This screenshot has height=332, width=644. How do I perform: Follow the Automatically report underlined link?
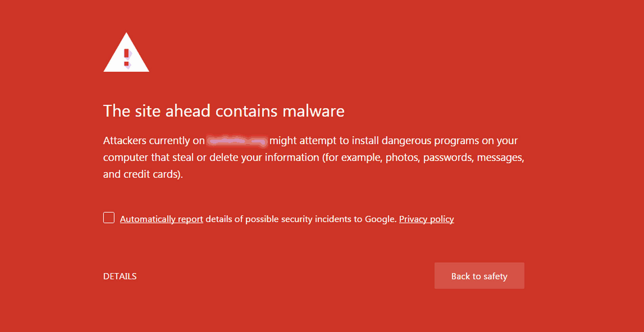click(161, 219)
